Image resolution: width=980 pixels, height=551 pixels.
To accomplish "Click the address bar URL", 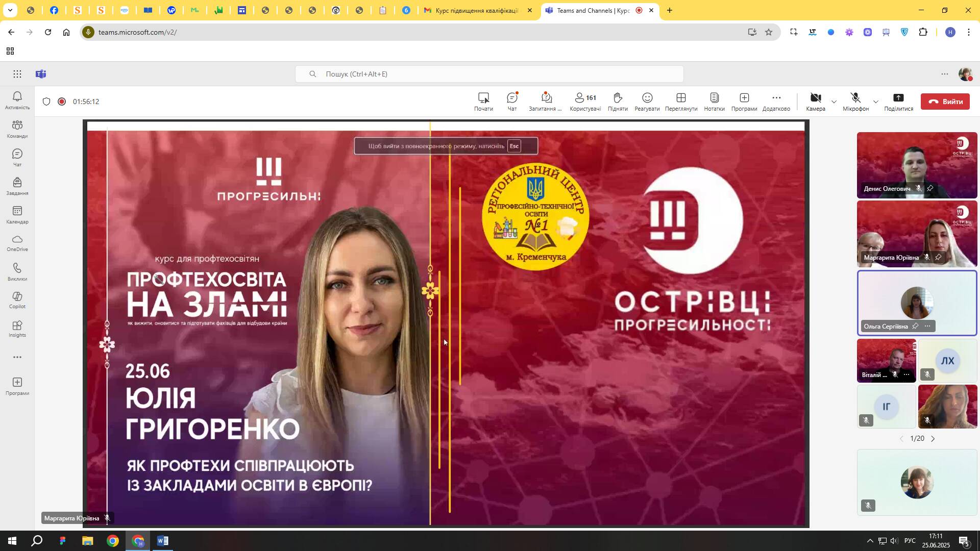I will click(137, 32).
